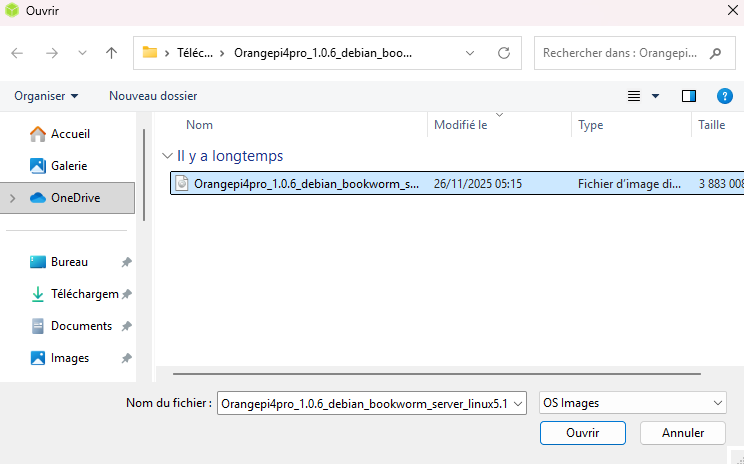Viewport: 744px width, 464px height.
Task: Click the Ouvrir button
Action: coord(582,433)
